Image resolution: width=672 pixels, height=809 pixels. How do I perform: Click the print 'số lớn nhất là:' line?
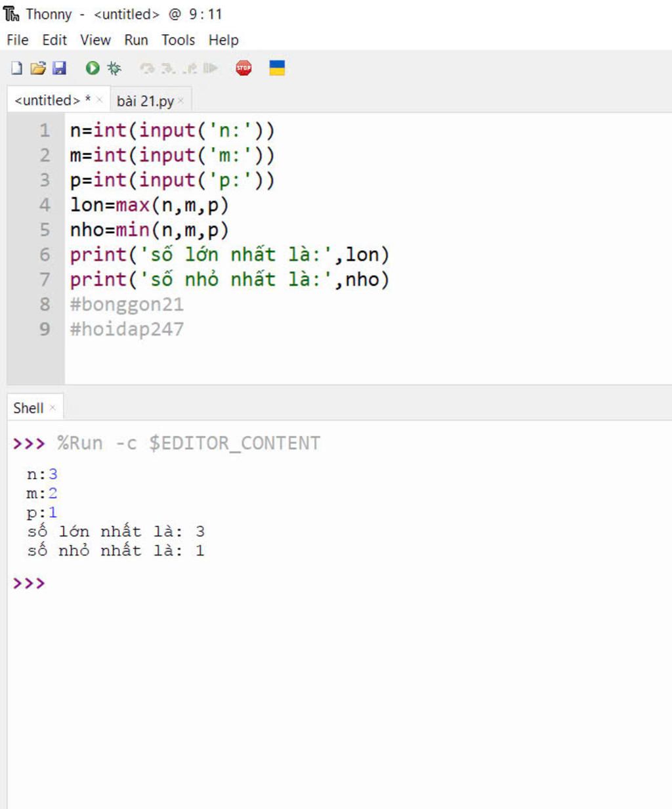230,255
